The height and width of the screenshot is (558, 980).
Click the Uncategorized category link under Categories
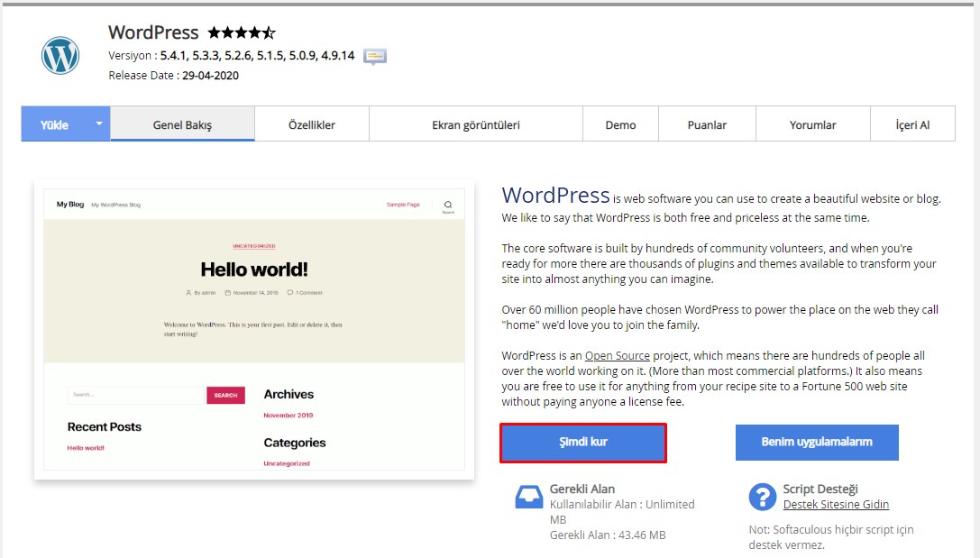[287, 463]
